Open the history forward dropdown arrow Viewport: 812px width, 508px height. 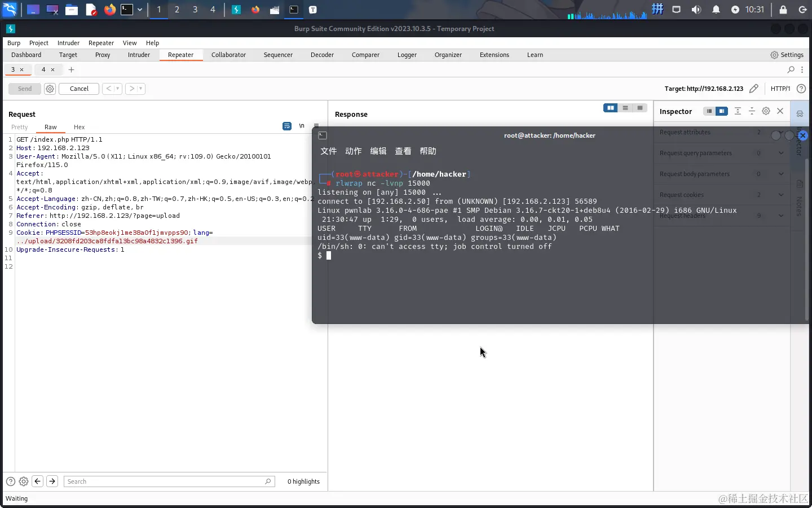pos(140,89)
